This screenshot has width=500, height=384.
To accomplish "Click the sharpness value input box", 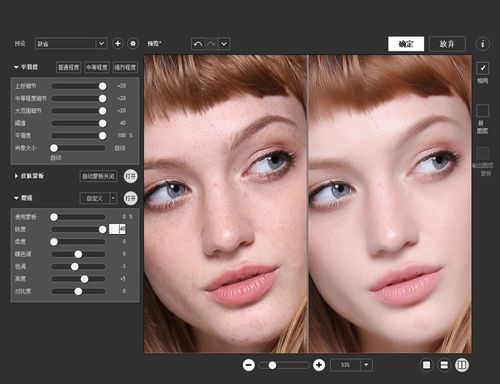I will [x=117, y=229].
